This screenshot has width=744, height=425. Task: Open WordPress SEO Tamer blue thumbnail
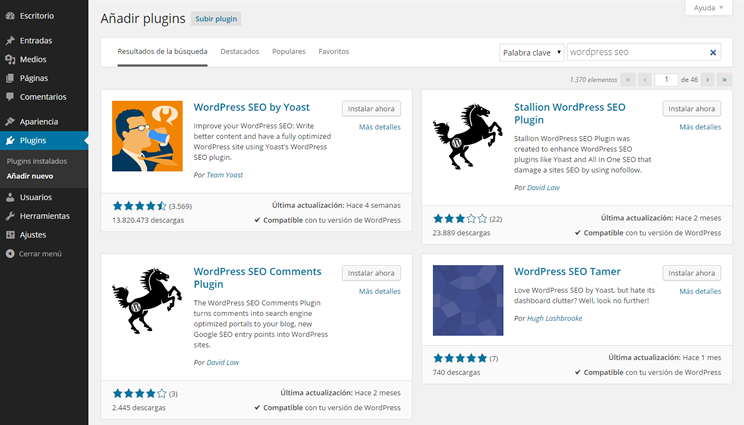pos(468,300)
